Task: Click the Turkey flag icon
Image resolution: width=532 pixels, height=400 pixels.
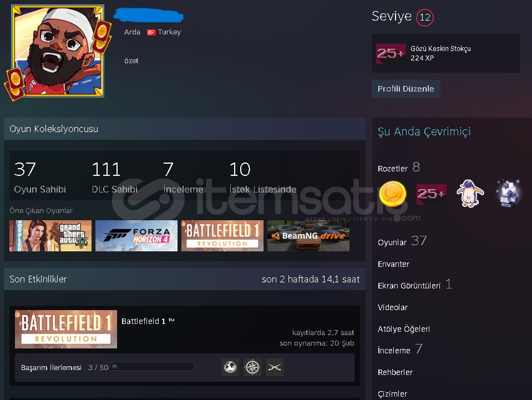Action: pyautogui.click(x=151, y=32)
